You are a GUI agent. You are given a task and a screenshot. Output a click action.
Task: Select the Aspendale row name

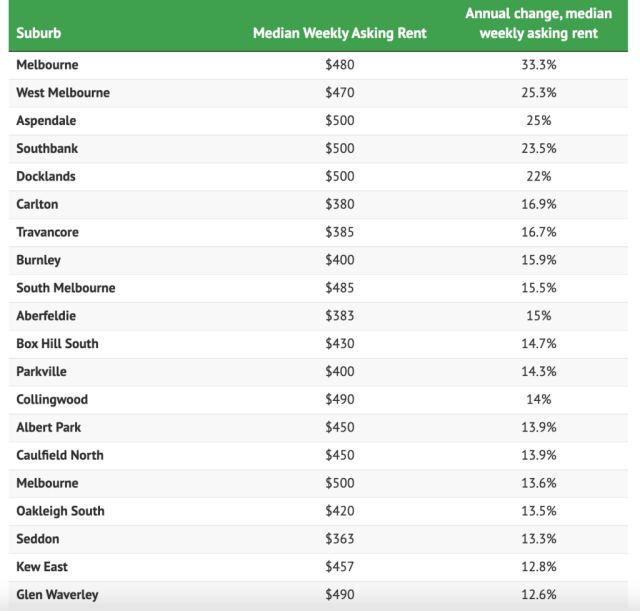pyautogui.click(x=46, y=121)
